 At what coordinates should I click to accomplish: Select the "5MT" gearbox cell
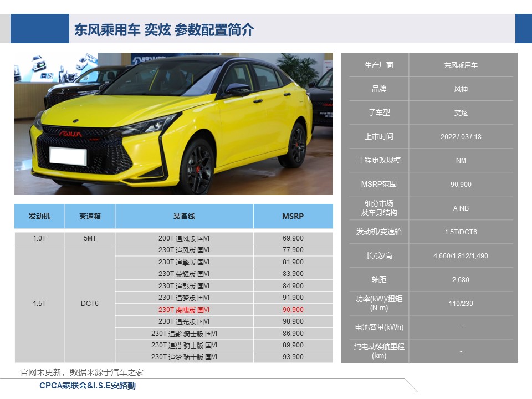pyautogui.click(x=90, y=238)
